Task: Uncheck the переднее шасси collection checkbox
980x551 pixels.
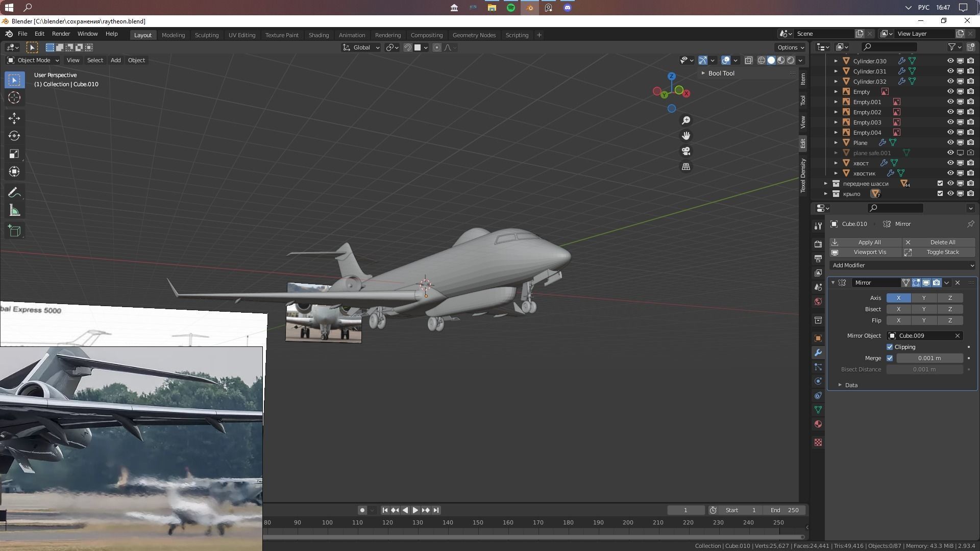Action: (x=940, y=183)
